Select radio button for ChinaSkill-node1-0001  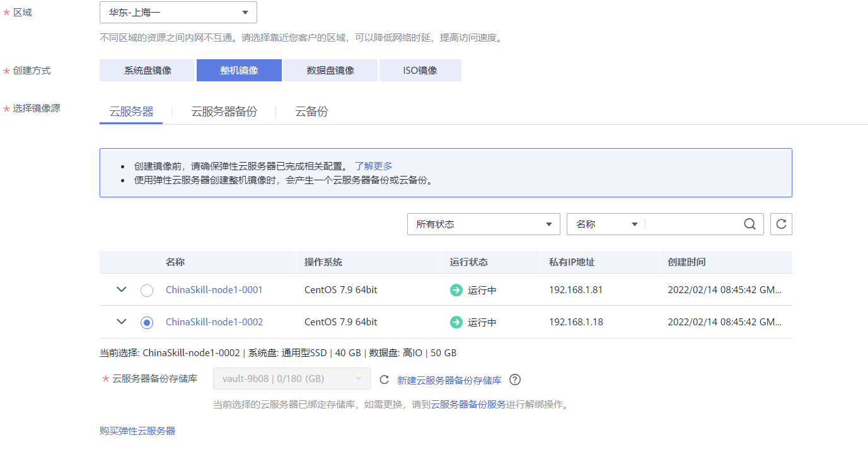147,291
